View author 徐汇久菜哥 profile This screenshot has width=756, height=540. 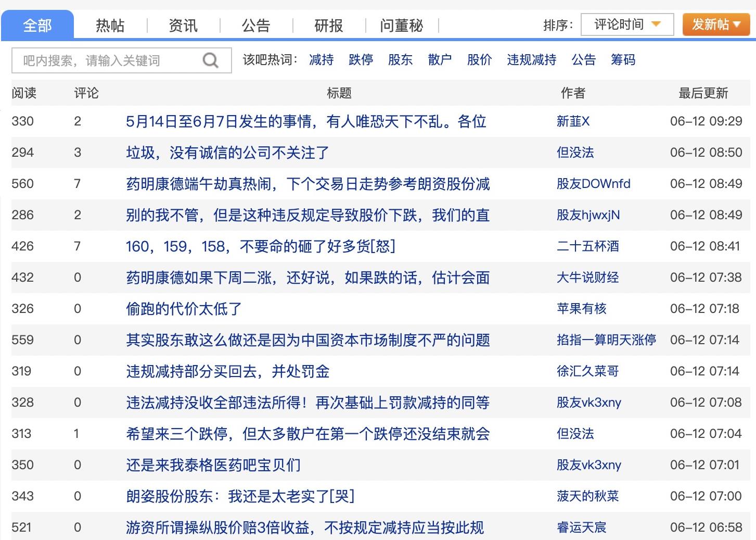tap(588, 371)
